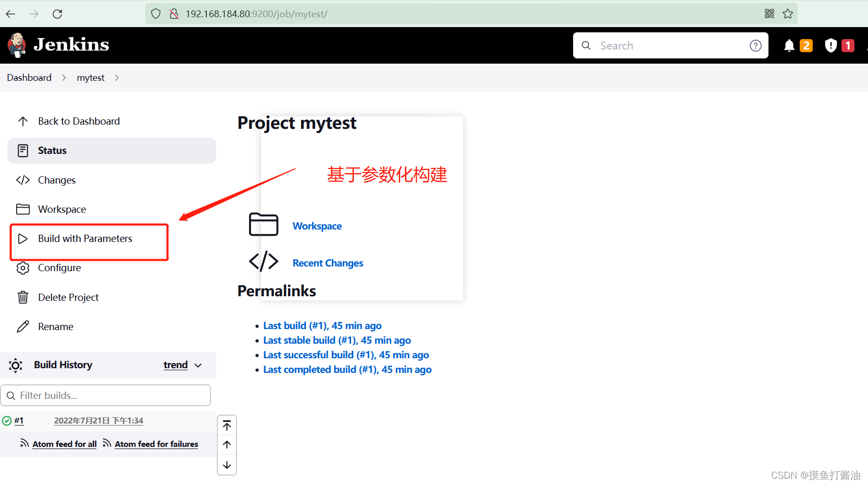Click the red security warning badge 1

tap(848, 46)
